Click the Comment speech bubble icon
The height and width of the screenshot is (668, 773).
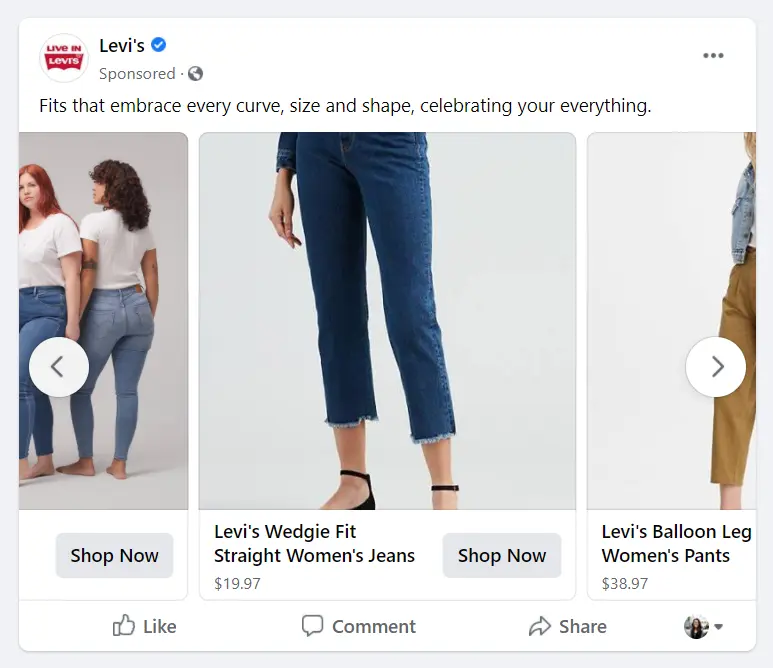tap(313, 626)
